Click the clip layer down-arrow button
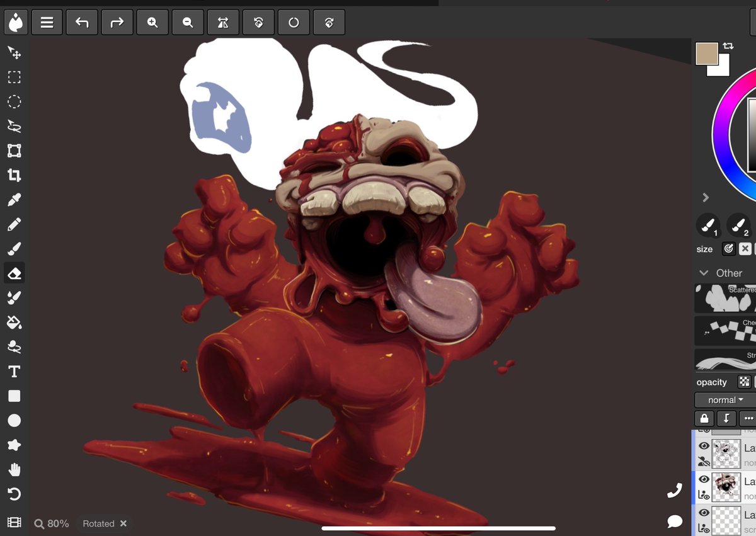 pos(726,418)
